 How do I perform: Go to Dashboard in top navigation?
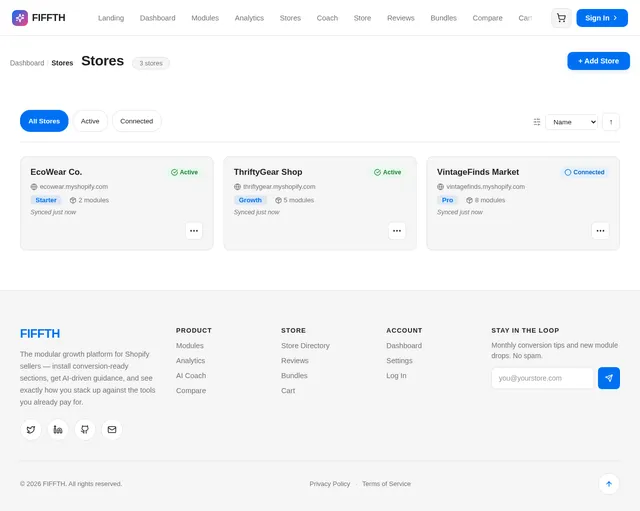pos(158,18)
